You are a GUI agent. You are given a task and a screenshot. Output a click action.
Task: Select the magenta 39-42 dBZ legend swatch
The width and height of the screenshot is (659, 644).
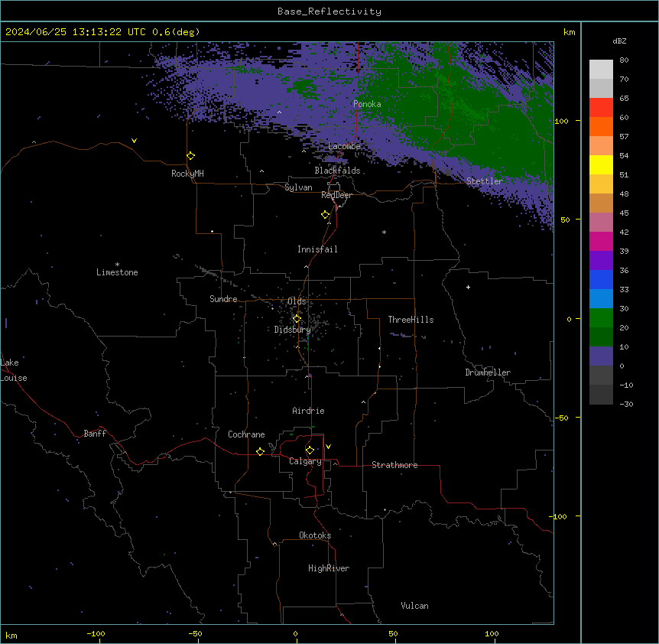601,241
